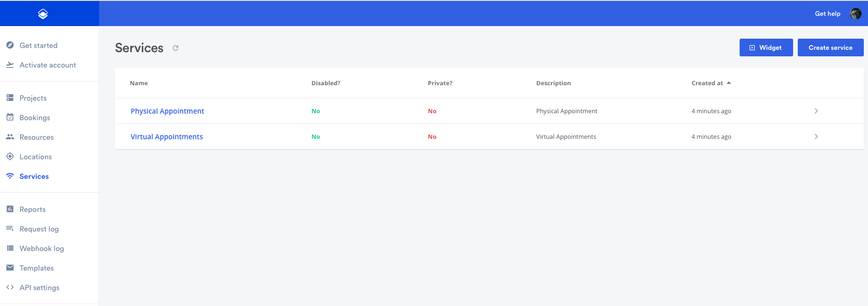Click the Activate account airplane icon
Image resolution: width=868 pixels, height=306 pixels.
(10, 65)
